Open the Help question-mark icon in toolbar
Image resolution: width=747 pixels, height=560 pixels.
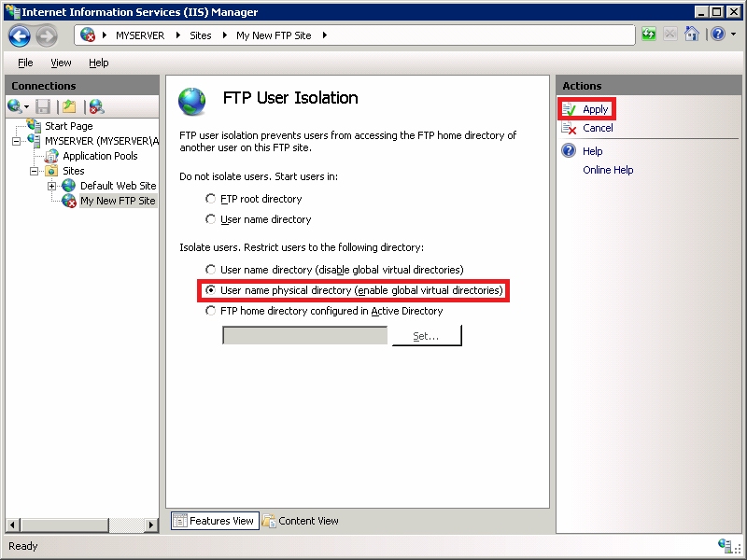(x=718, y=34)
